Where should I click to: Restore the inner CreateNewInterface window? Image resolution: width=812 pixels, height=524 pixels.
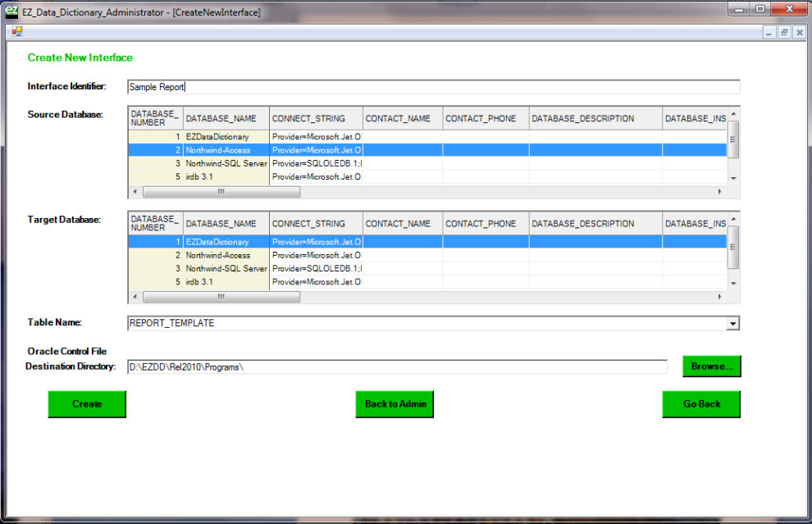point(784,32)
